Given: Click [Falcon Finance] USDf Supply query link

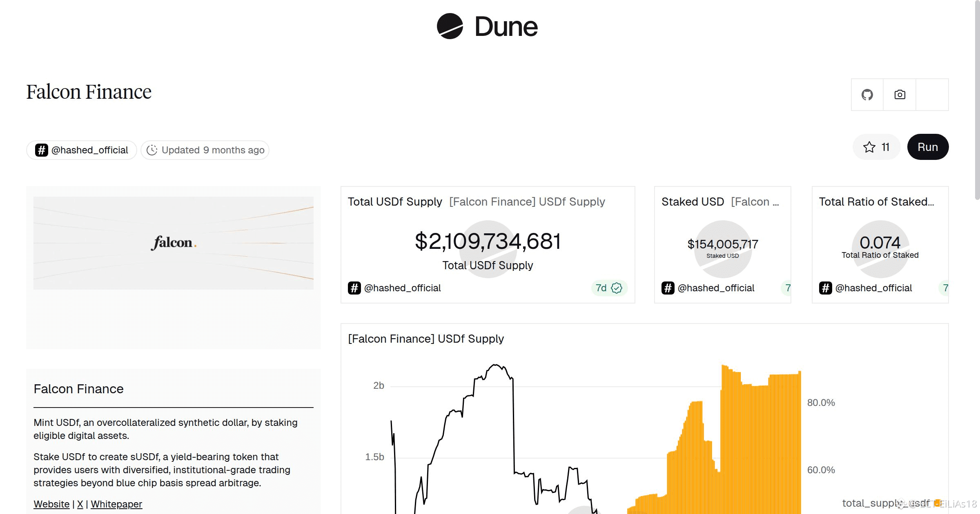Looking at the screenshot, I should coord(527,202).
